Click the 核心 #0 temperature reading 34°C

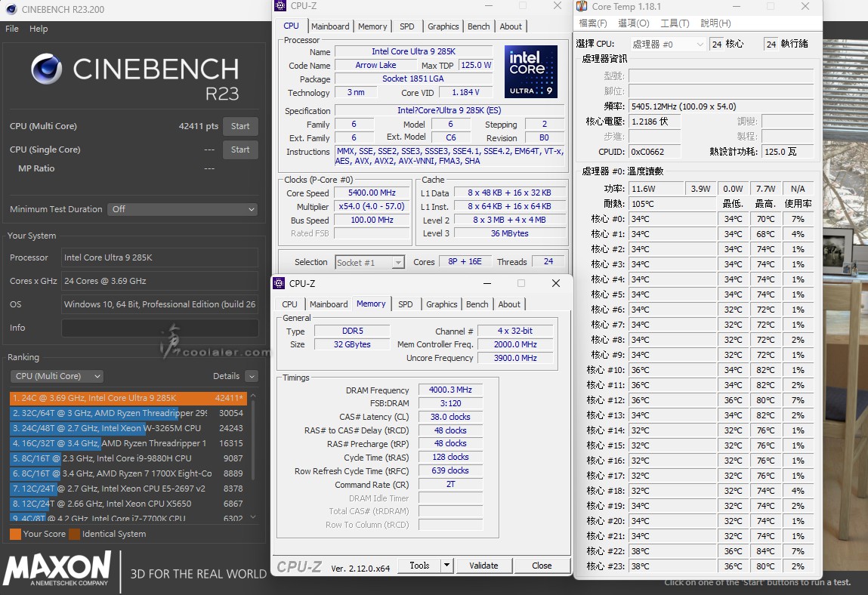(675, 219)
